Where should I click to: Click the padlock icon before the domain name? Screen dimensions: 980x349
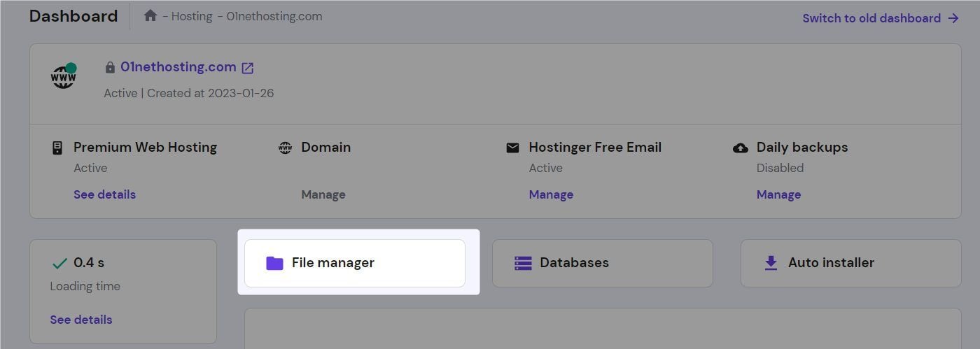[x=110, y=68]
